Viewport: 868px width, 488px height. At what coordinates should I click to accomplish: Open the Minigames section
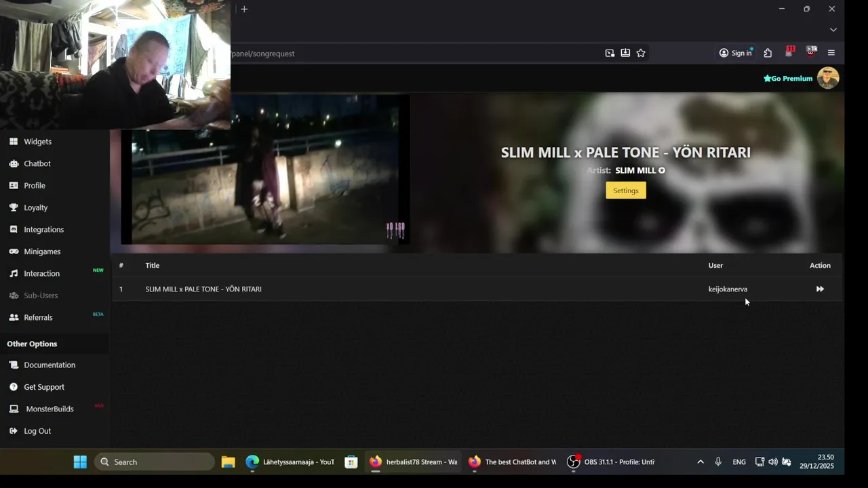point(42,251)
